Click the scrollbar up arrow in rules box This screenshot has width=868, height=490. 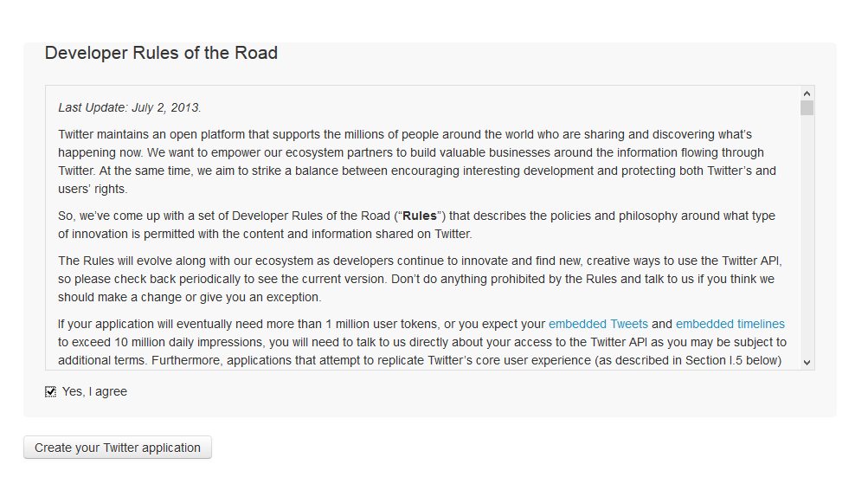click(807, 93)
